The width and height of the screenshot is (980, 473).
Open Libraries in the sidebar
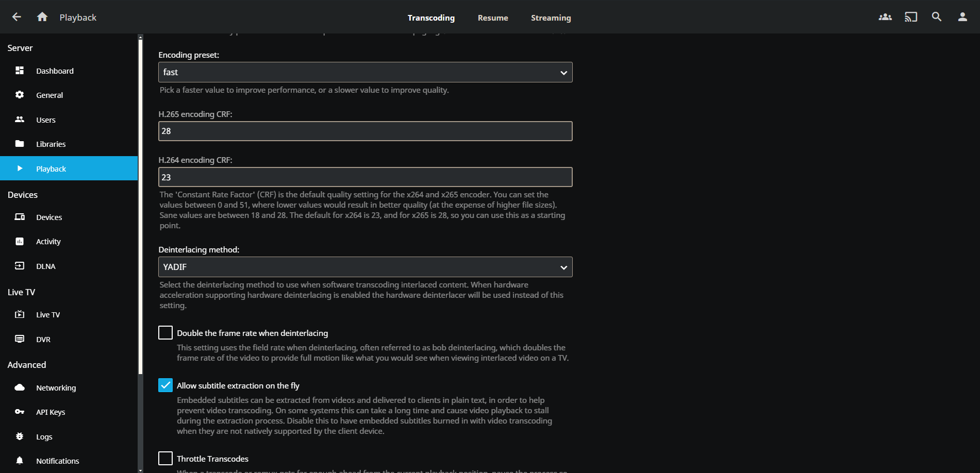tap(51, 144)
